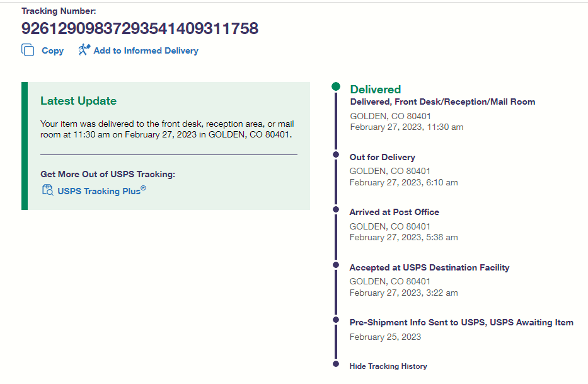Select the Accepted at USPS Destination Facility title

429,267
